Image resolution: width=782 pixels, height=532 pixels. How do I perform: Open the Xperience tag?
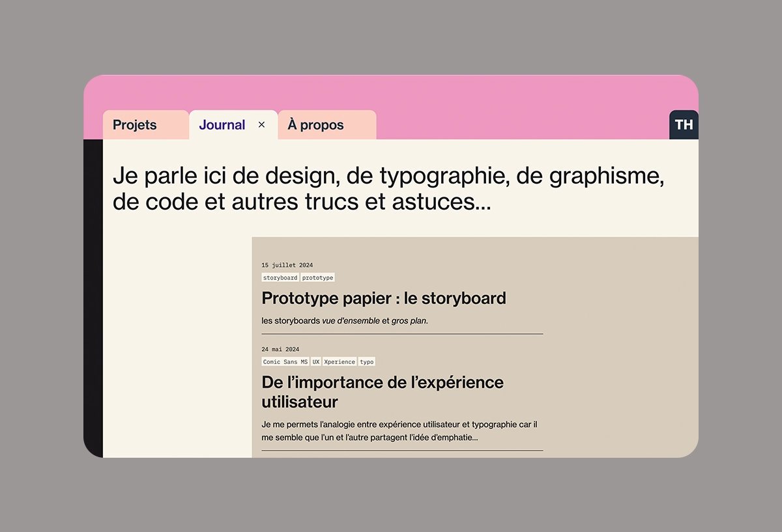[x=340, y=361]
